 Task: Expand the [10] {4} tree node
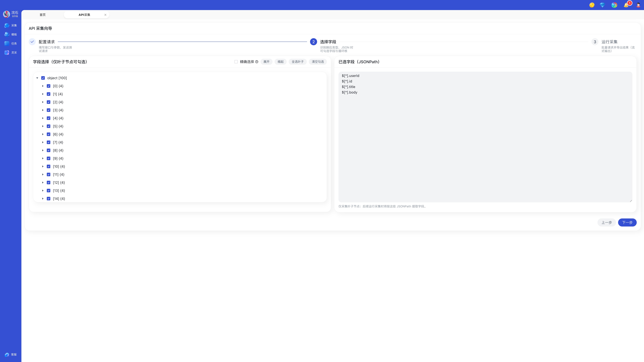pos(43,166)
